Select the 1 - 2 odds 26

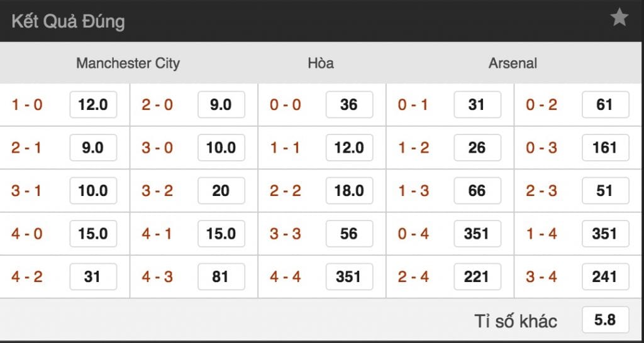pos(477,148)
